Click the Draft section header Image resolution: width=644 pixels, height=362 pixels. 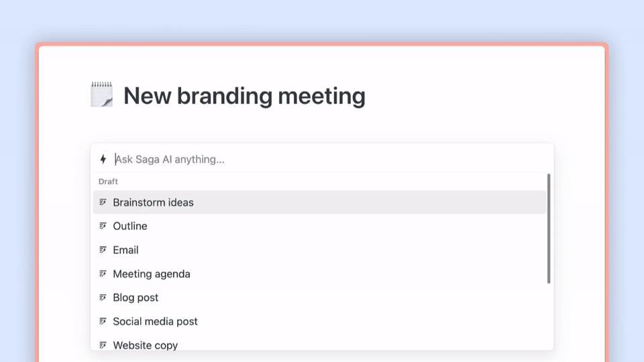click(109, 182)
